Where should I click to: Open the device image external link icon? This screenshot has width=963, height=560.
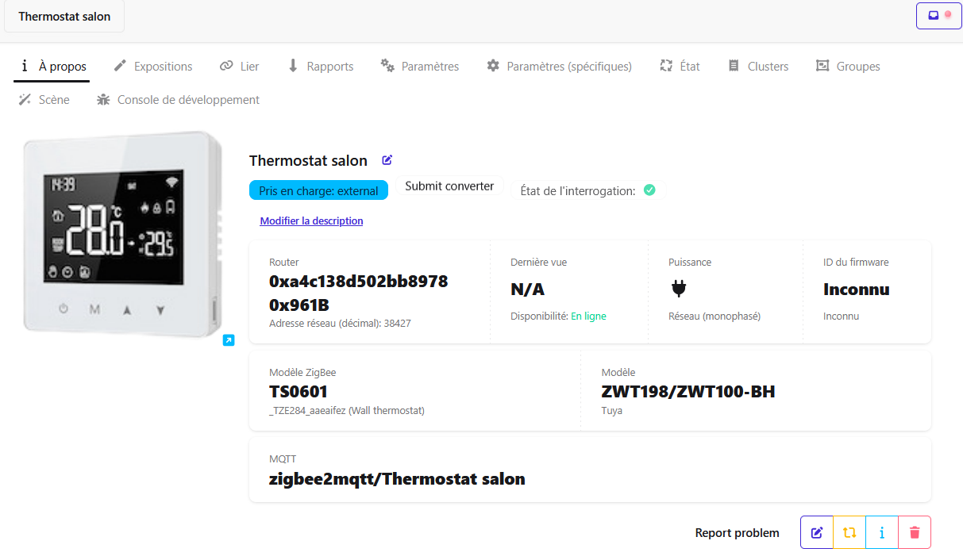pos(229,340)
